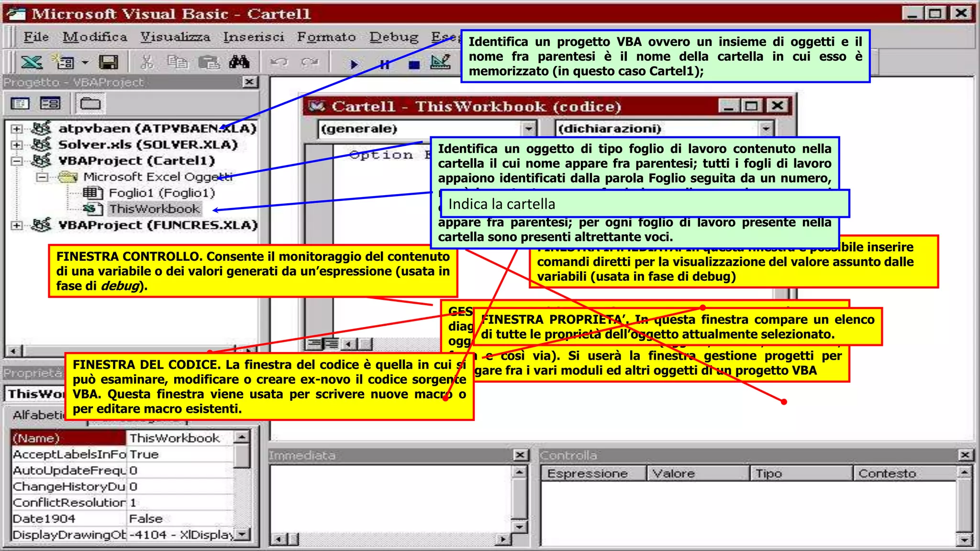Select the VBAProject (Cartel1) tree item
This screenshot has width=980, height=551.
[137, 161]
